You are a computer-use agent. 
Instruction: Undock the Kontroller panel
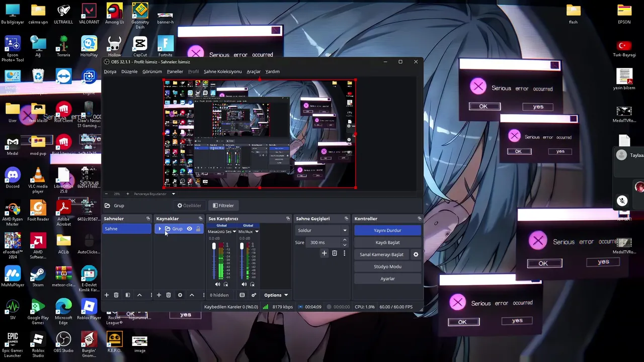(419, 219)
